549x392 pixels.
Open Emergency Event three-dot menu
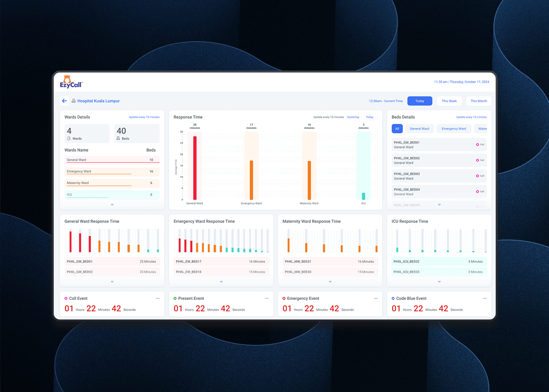point(376,298)
